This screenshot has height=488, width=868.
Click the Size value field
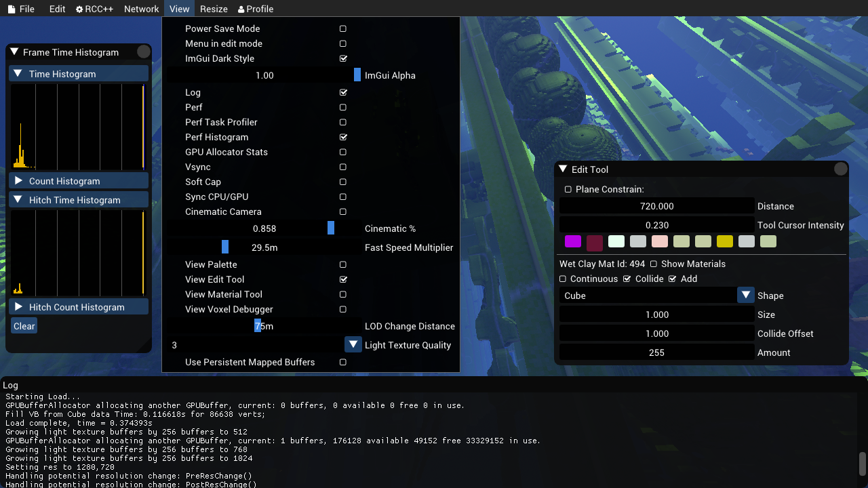[x=657, y=314]
